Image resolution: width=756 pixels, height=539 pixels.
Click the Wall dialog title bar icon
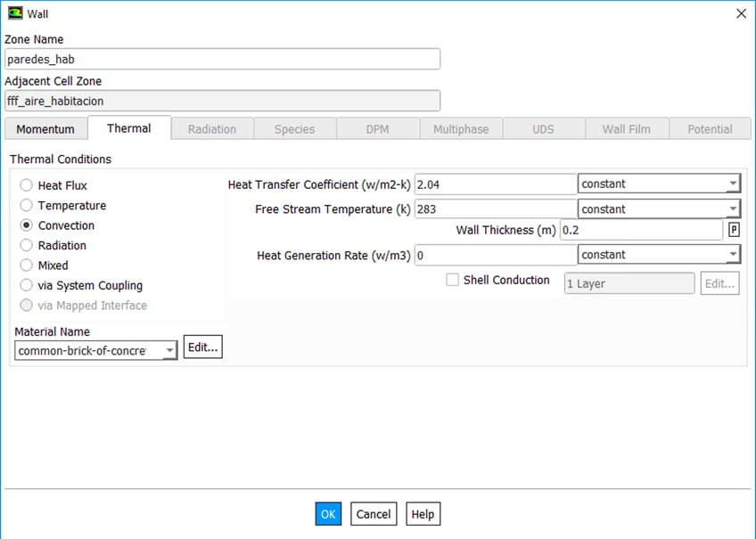point(15,13)
